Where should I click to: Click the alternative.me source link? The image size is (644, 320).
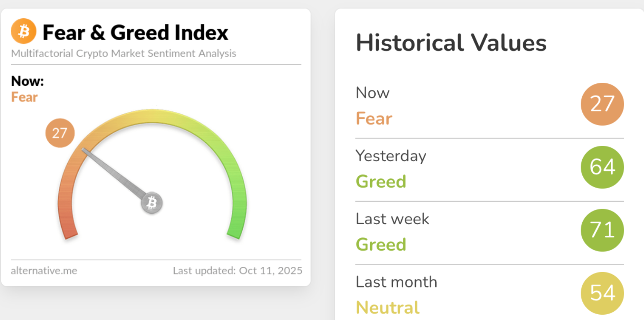[x=44, y=271]
